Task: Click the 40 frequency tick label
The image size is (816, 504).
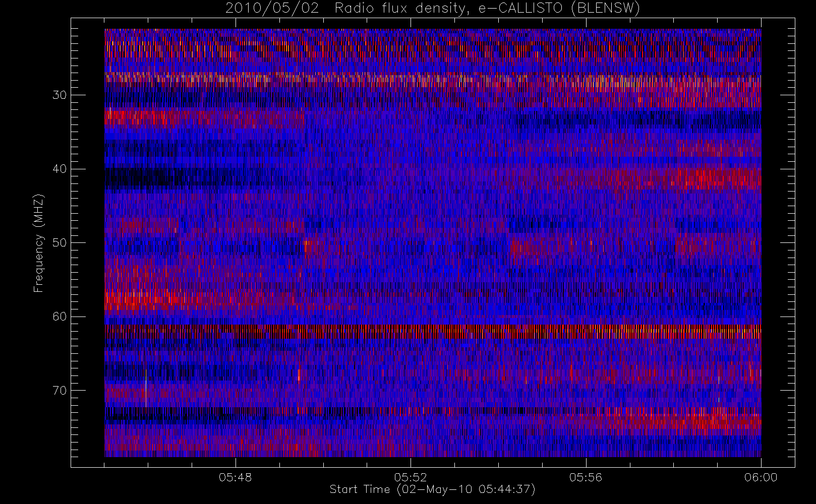Action: tap(60, 169)
